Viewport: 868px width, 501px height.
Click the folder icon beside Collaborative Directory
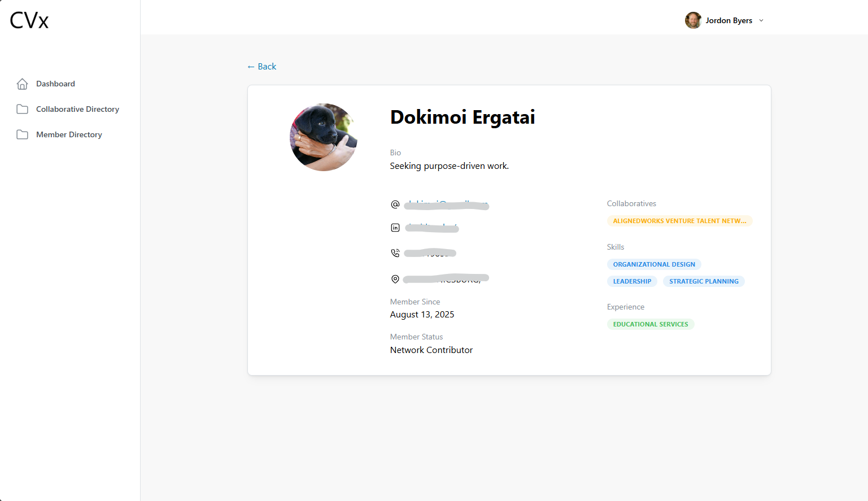point(22,108)
